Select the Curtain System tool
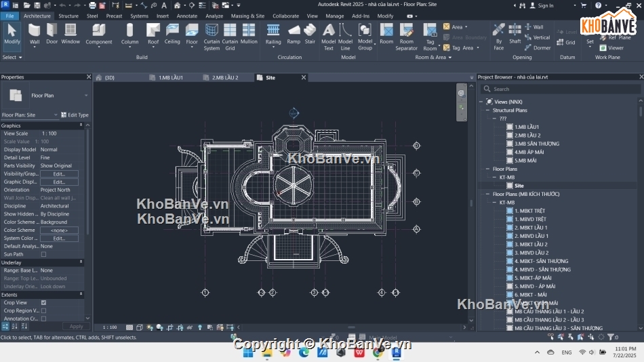 pos(212,37)
